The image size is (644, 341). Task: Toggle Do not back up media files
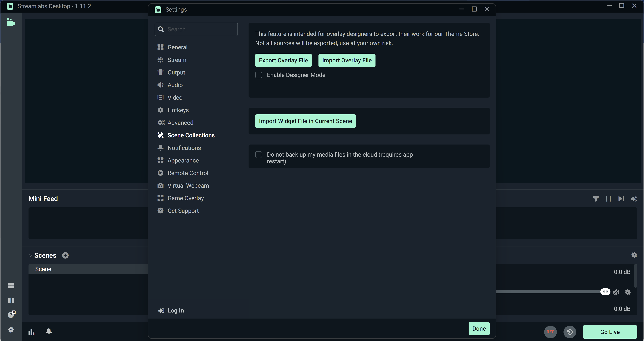[259, 154]
